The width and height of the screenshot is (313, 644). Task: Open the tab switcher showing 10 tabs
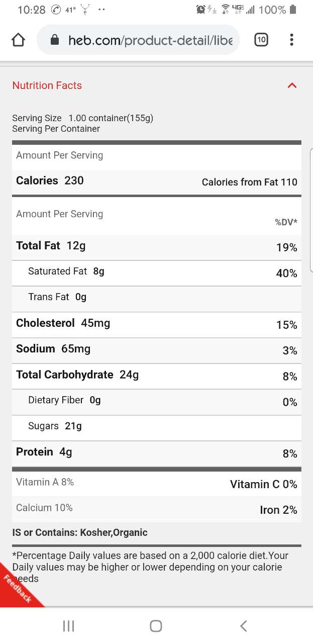coord(261,40)
